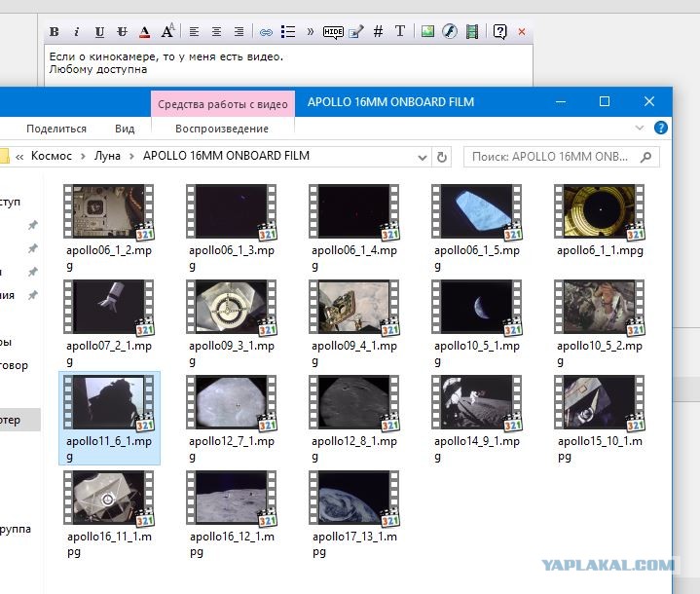Viewport: 700px width, 594px height.
Task: Refresh the APOLLO 16MM ONBOARD FILM folder
Action: [442, 157]
